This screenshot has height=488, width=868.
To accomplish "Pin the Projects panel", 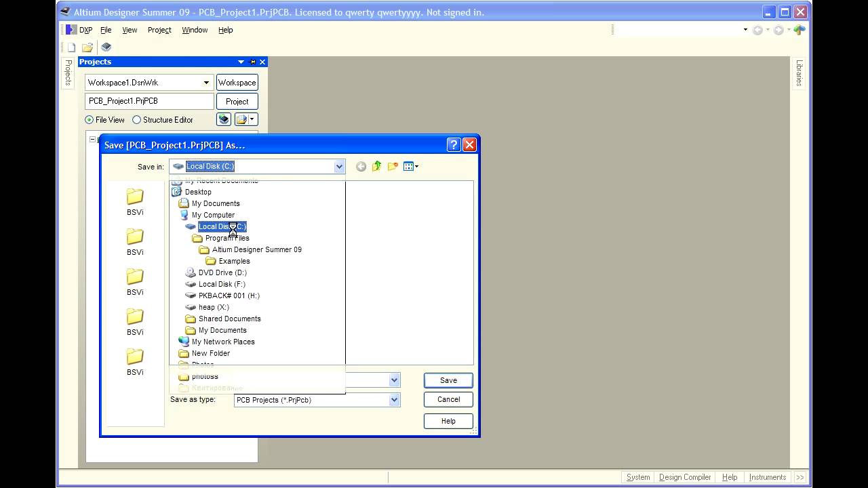I will (253, 62).
